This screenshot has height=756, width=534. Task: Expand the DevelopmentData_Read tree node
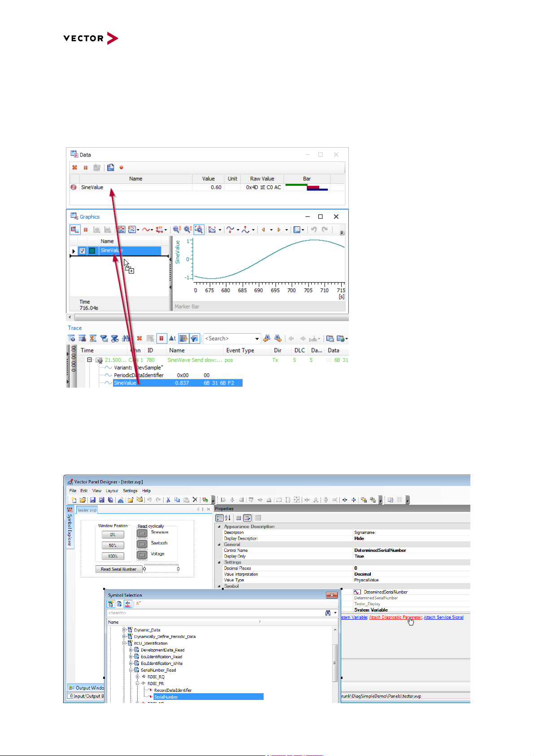[x=131, y=650]
